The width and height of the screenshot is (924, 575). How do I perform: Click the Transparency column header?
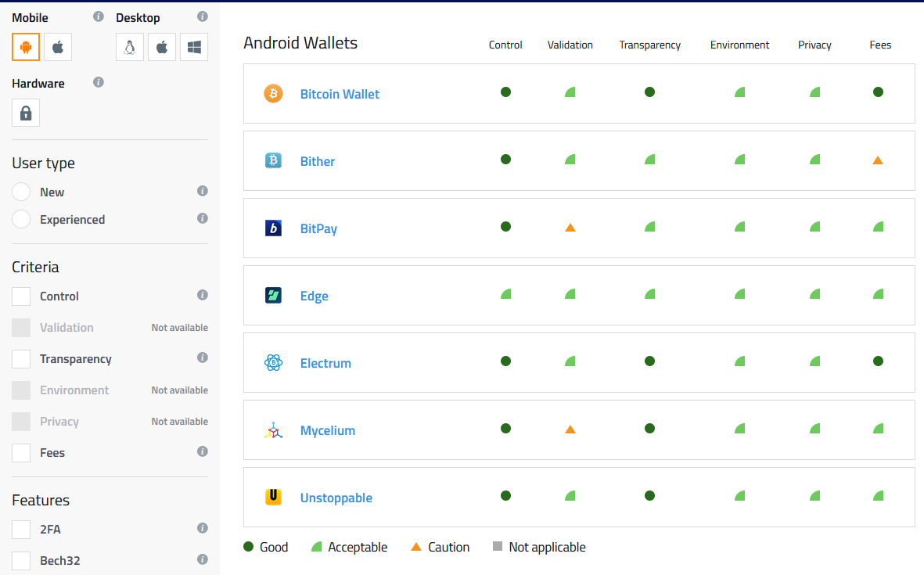649,45
